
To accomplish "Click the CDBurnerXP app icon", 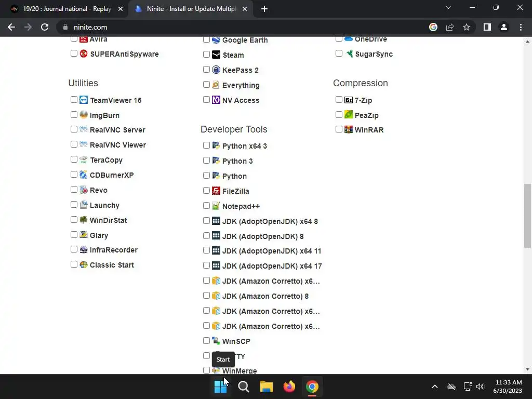I will 84,175.
